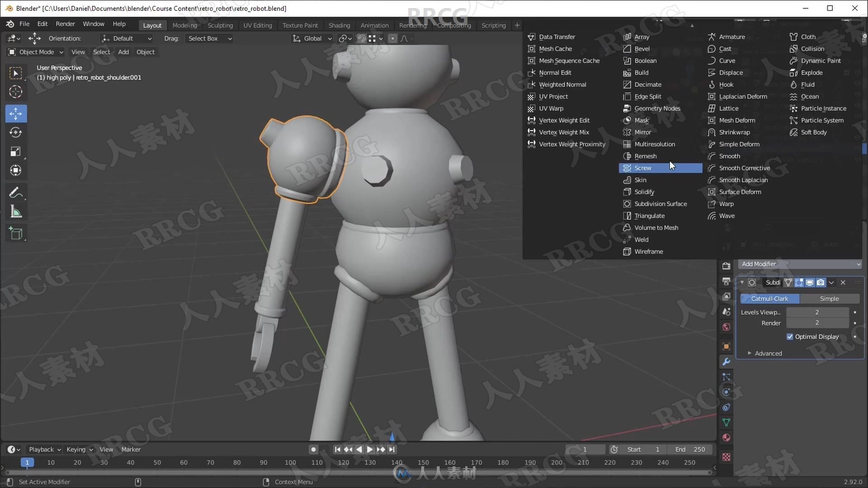Viewport: 868px width, 488px height.
Task: Click the Remove modifier X button
Action: (843, 282)
